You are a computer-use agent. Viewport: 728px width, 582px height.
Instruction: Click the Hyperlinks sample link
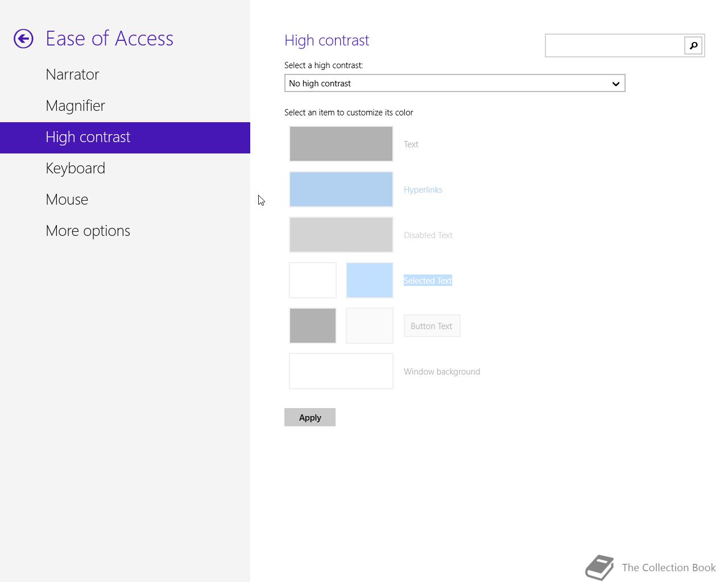point(423,190)
